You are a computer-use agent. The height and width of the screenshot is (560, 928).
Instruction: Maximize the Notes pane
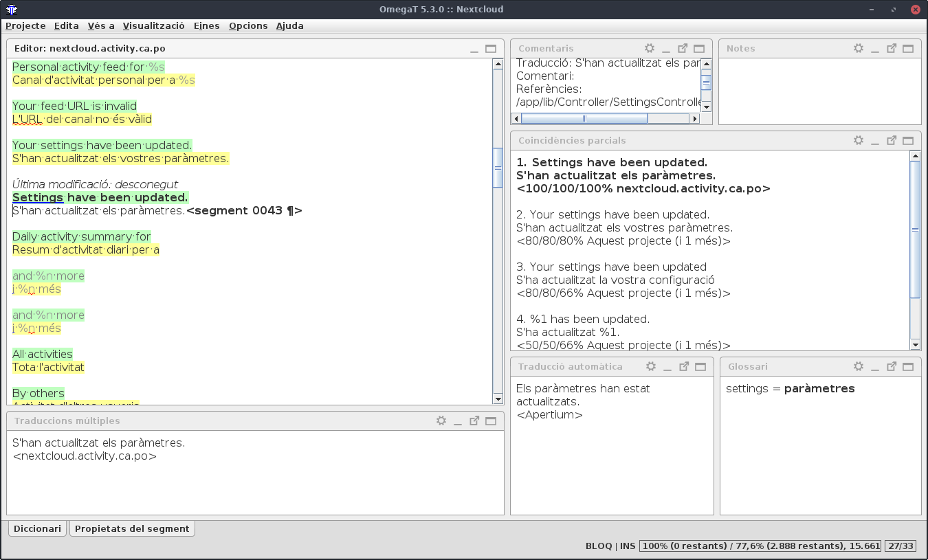[x=908, y=49]
